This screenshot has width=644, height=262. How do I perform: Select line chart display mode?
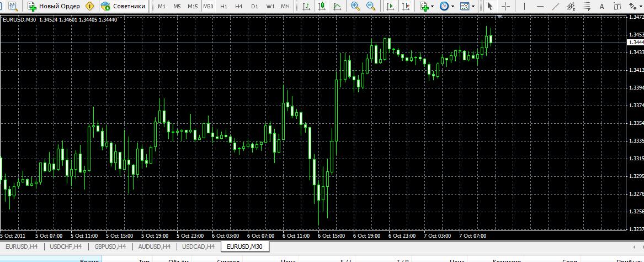pyautogui.click(x=337, y=6)
